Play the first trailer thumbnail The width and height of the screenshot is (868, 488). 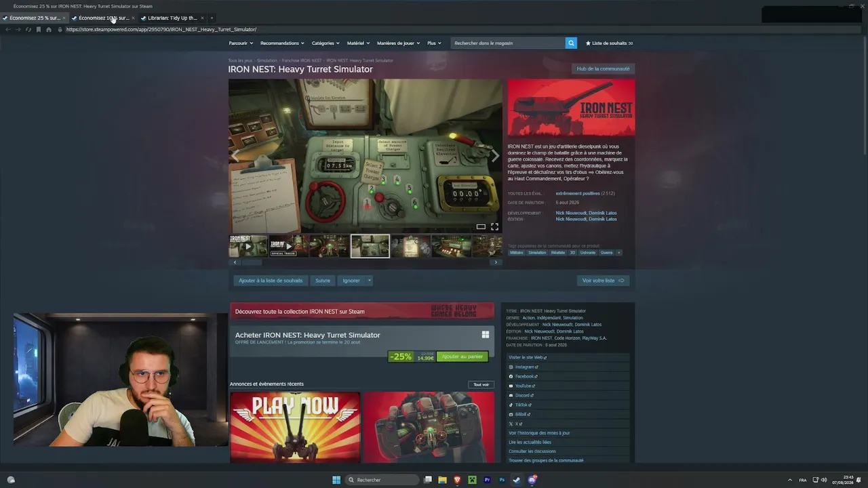pos(248,246)
